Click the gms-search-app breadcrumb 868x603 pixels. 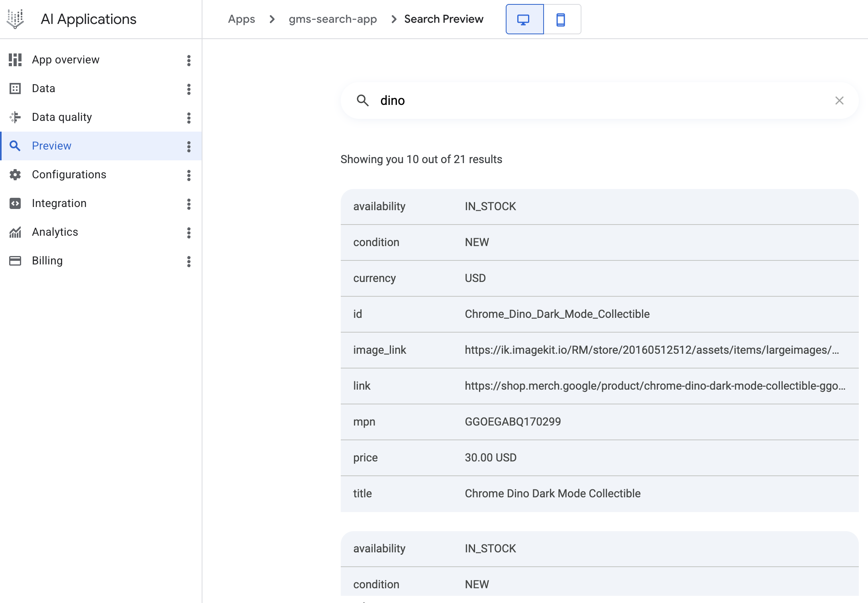pyautogui.click(x=333, y=19)
